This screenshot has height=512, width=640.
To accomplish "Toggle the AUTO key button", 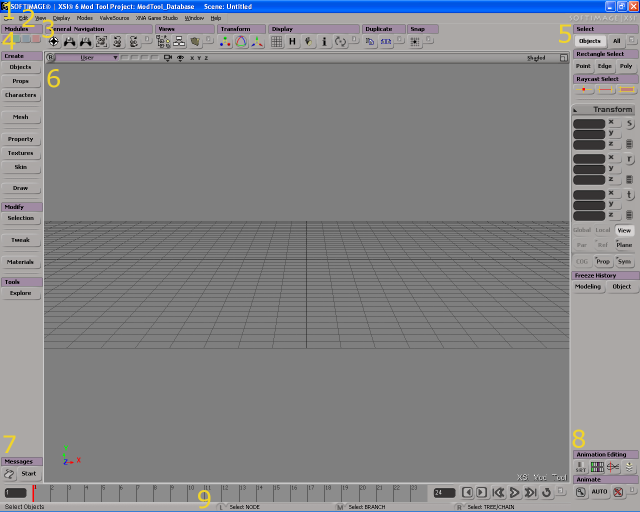I will pyautogui.click(x=599, y=492).
